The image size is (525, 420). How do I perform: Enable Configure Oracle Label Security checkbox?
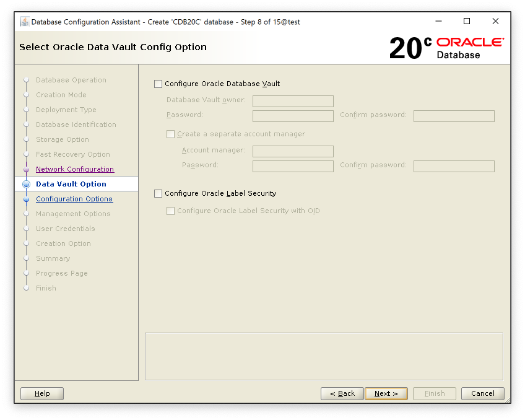[158, 193]
